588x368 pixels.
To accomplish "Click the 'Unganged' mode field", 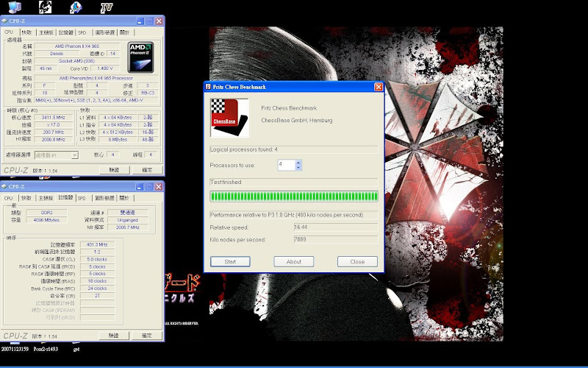I will (128, 220).
